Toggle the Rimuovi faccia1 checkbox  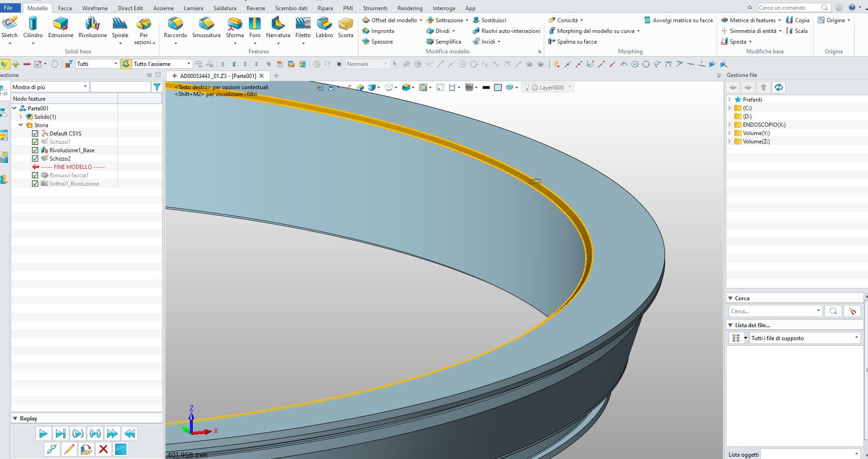(x=35, y=175)
